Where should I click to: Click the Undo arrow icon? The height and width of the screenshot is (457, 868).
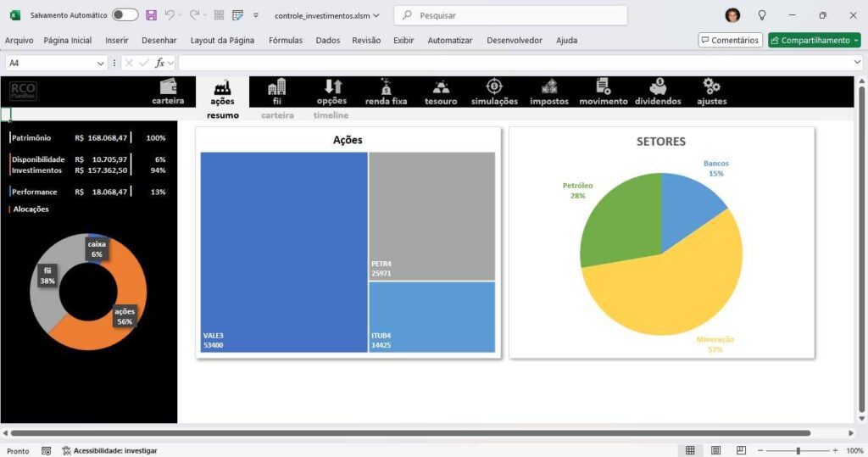pyautogui.click(x=170, y=15)
